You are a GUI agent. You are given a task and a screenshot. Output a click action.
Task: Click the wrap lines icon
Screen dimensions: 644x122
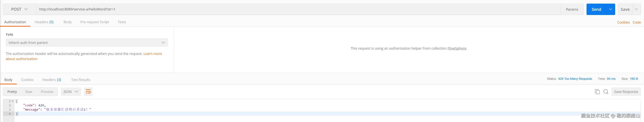click(88, 92)
